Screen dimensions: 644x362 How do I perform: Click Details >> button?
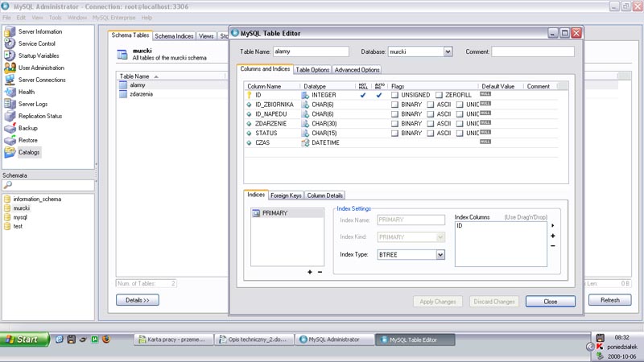pyautogui.click(x=137, y=300)
